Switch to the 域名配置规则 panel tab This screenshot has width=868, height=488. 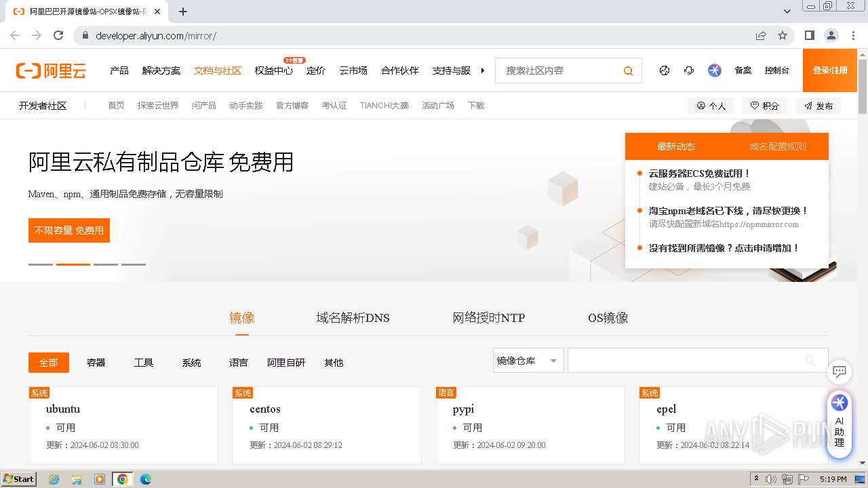point(777,146)
